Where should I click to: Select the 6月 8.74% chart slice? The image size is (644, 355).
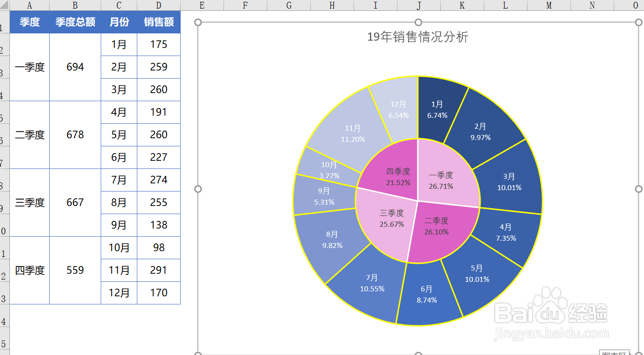coord(426,294)
